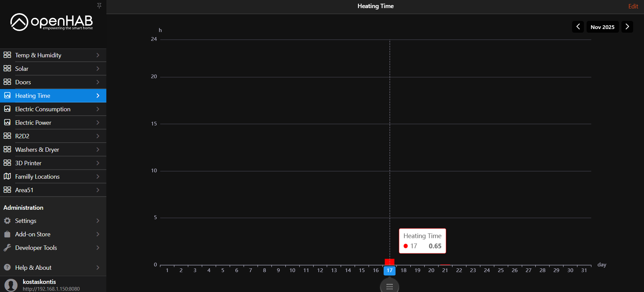
Task: Click the red bar for day 17
Action: pyautogui.click(x=389, y=262)
